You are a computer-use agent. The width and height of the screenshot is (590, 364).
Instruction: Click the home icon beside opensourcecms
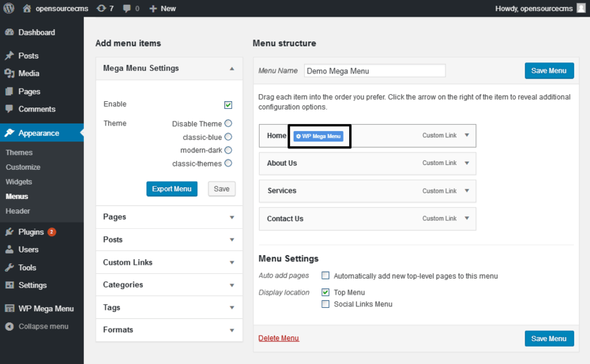[x=26, y=8]
